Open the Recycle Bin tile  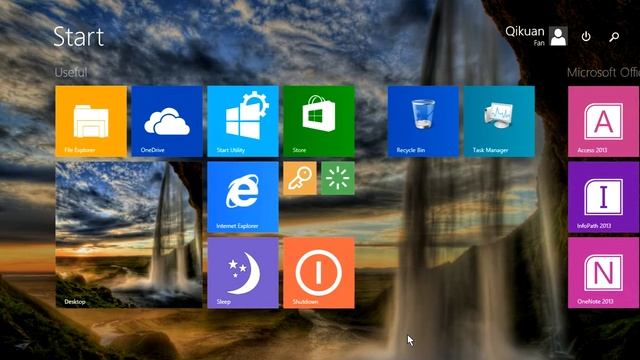pos(423,121)
